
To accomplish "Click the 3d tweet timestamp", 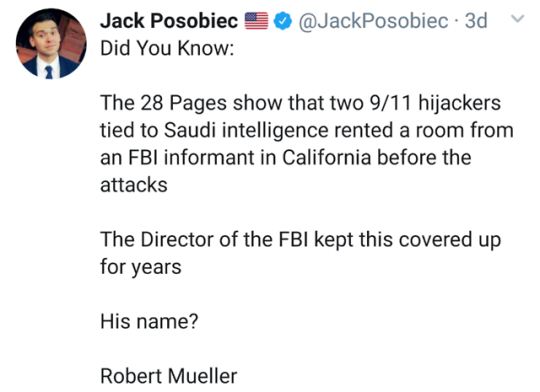I will coord(476,21).
